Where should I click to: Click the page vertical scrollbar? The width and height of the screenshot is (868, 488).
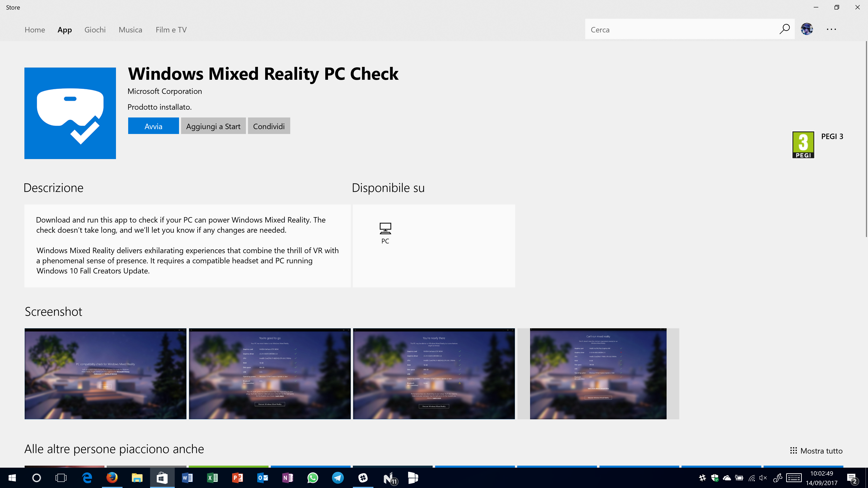pos(866,139)
